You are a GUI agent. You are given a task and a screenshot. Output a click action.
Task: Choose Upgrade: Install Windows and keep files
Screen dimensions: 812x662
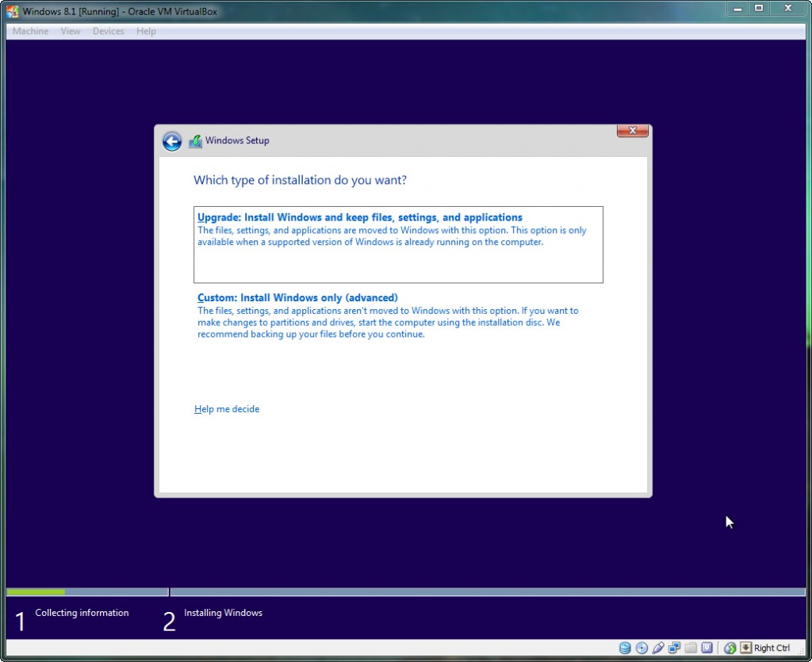[398, 244]
